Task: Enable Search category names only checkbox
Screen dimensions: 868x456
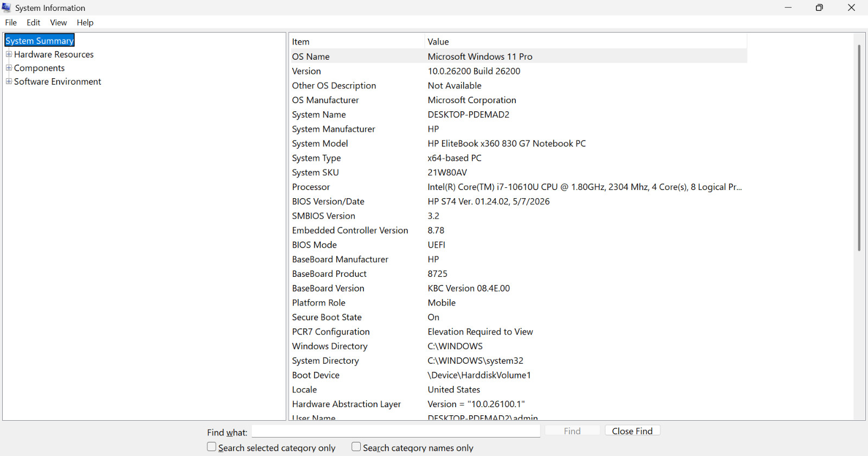Action: (356, 447)
